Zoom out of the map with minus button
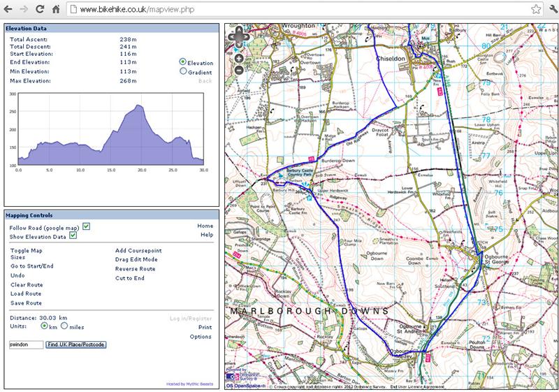The height and width of the screenshot is (392, 559). coord(239,70)
